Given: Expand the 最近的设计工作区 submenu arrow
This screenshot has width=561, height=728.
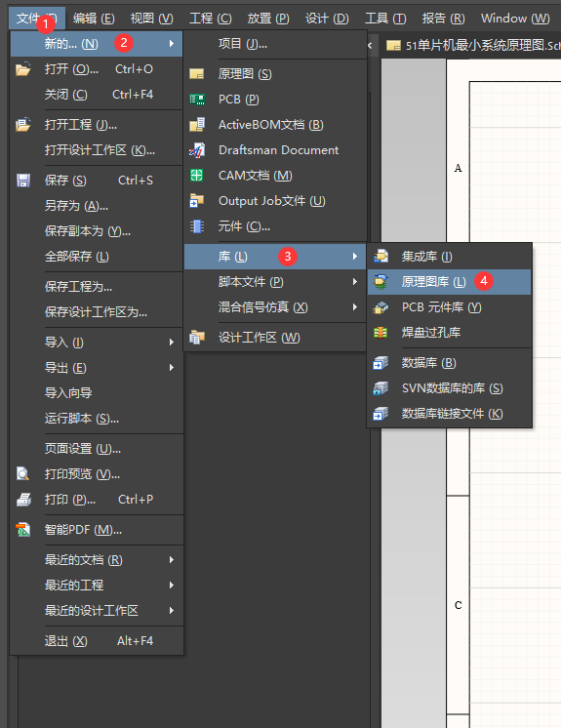Looking at the screenshot, I should click(172, 610).
